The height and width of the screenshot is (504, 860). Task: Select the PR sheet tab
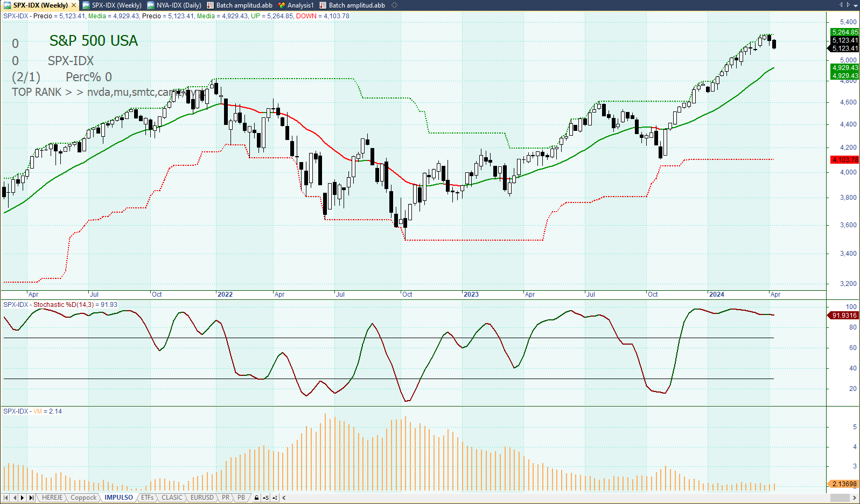(x=226, y=498)
